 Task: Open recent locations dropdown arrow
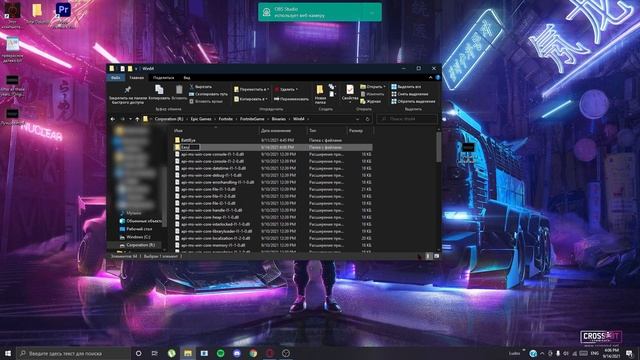[x=130, y=119]
